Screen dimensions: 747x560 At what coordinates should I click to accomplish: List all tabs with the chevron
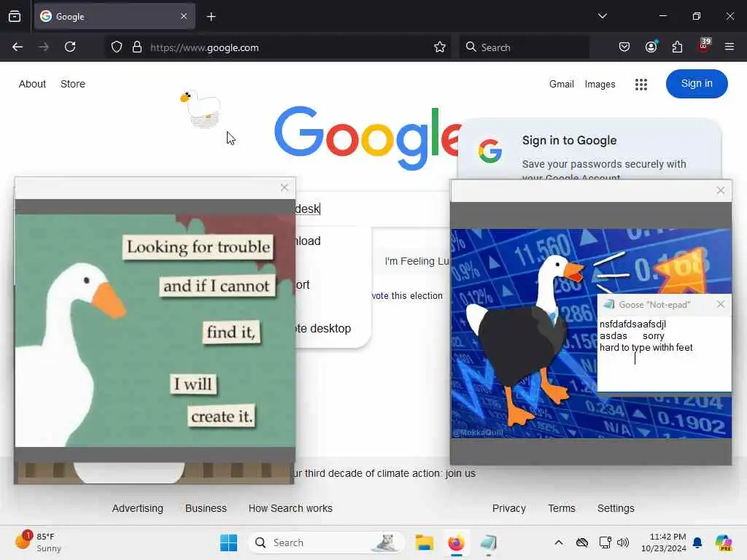tap(602, 16)
